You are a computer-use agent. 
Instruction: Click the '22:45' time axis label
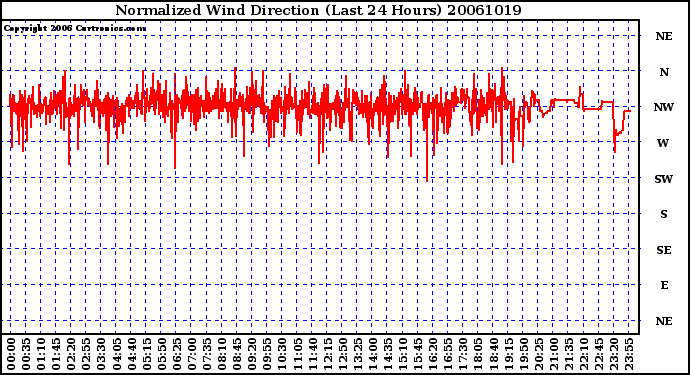(599, 354)
